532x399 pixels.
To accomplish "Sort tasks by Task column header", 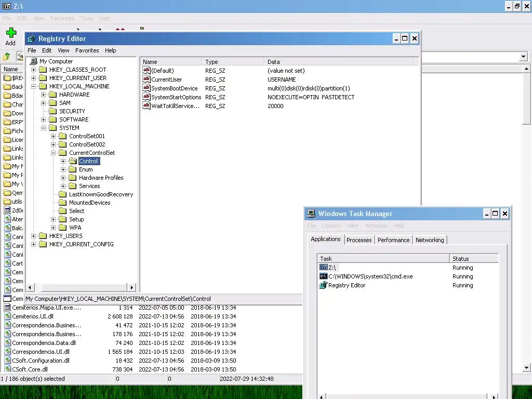I will coord(383,259).
